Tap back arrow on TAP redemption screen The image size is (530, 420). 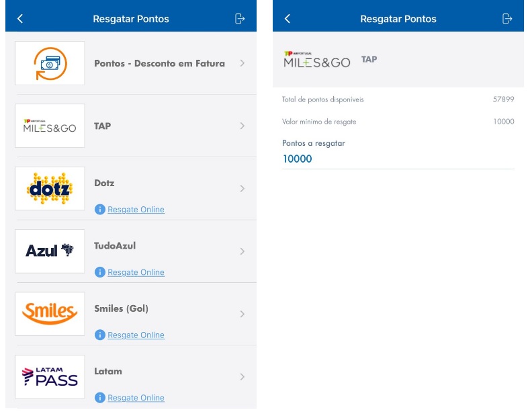[288, 19]
